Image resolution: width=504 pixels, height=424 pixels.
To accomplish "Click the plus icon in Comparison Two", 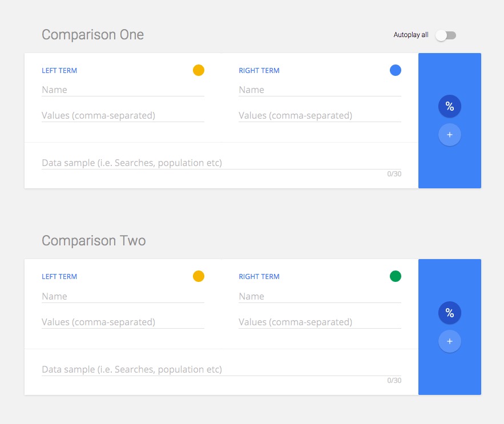I will pos(450,341).
